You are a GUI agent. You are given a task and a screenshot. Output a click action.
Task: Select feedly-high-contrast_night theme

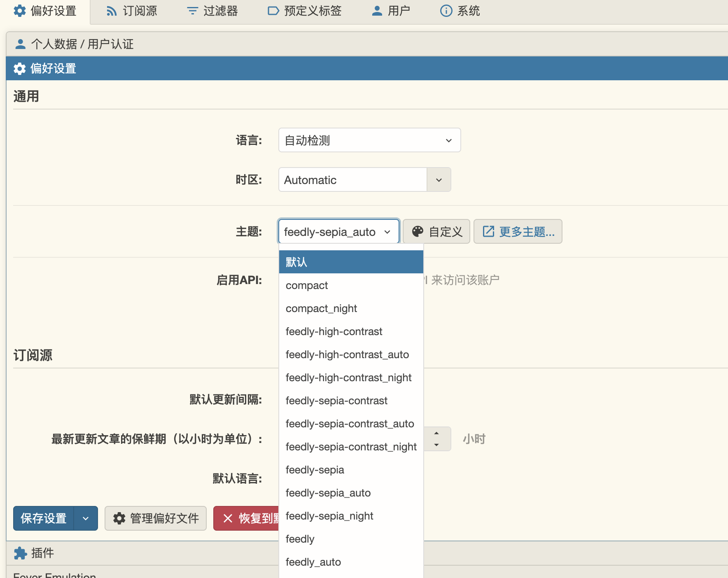351,378
